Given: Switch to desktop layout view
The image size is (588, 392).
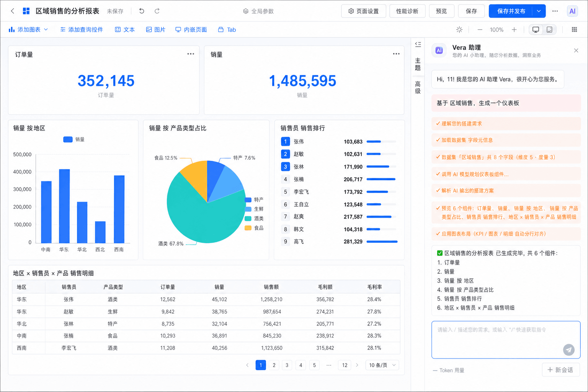Looking at the screenshot, I should [x=536, y=29].
